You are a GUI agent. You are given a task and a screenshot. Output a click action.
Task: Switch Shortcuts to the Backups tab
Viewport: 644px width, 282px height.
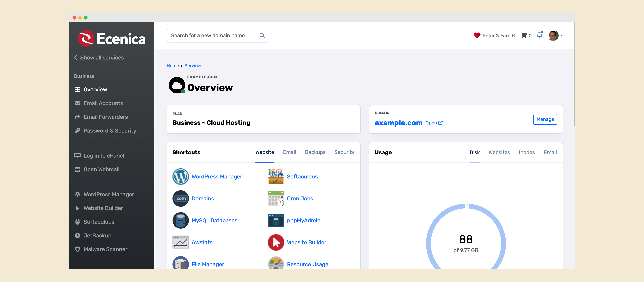click(315, 152)
